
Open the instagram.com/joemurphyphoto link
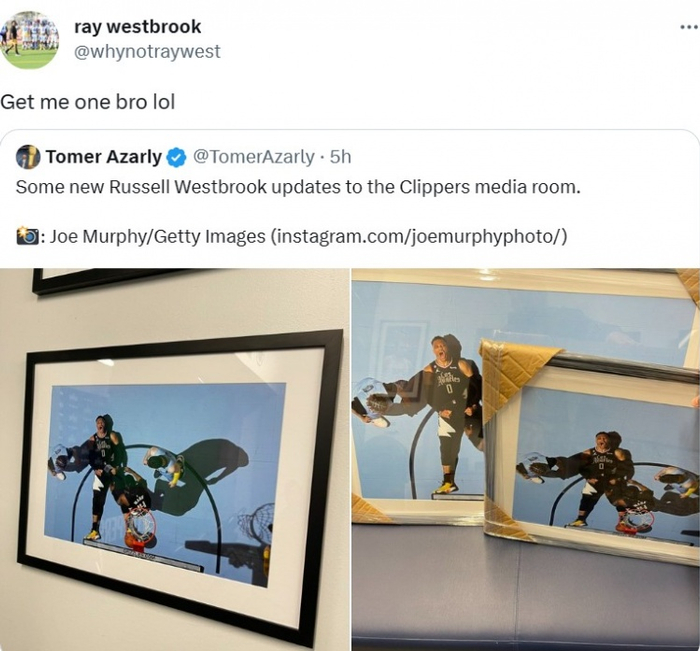point(419,236)
